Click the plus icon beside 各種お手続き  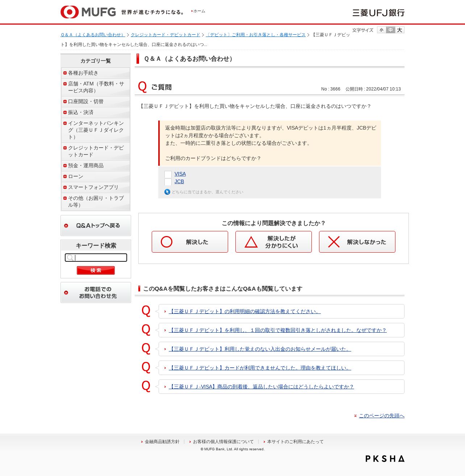(65, 73)
